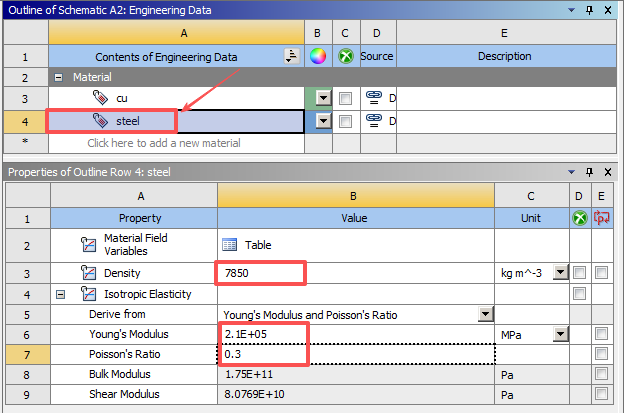Pin the Properties of Outline Row panel

tap(589, 172)
